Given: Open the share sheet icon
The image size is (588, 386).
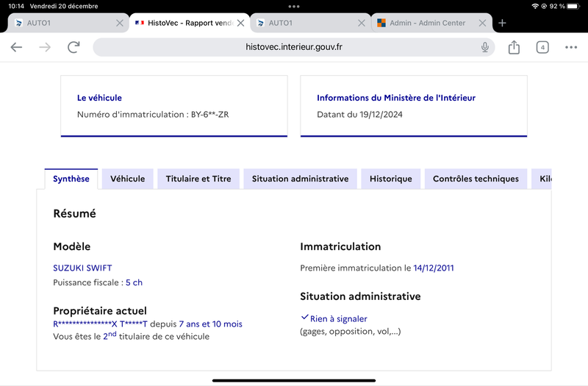Looking at the screenshot, I should pyautogui.click(x=514, y=47).
